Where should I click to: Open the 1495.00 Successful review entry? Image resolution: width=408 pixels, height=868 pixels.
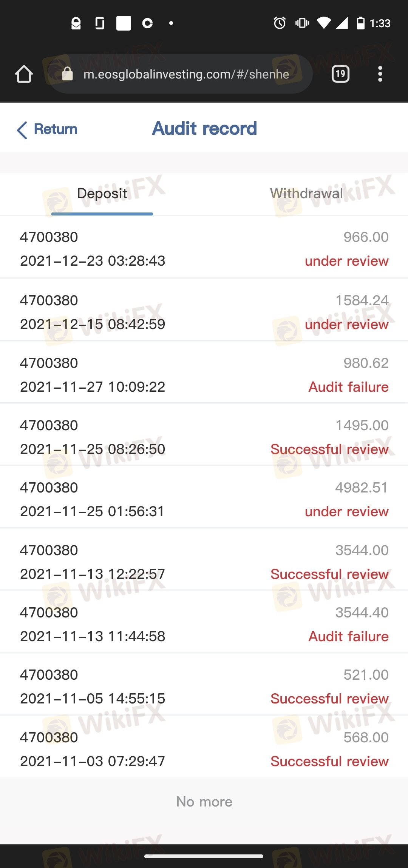tap(204, 437)
